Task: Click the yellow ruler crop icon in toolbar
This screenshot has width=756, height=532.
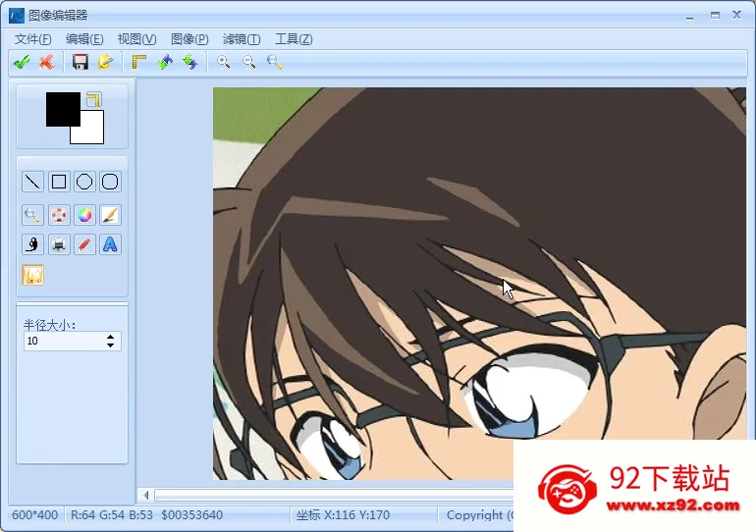Action: 138,62
